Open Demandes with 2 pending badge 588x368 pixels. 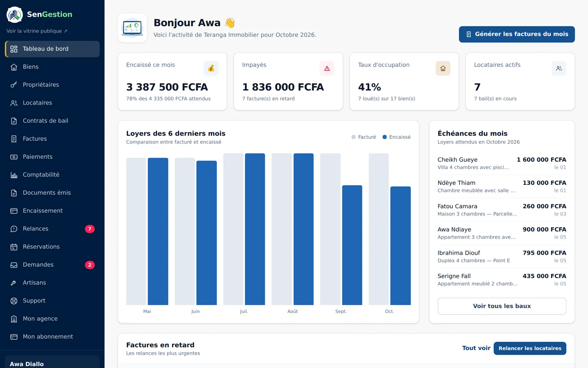52,265
